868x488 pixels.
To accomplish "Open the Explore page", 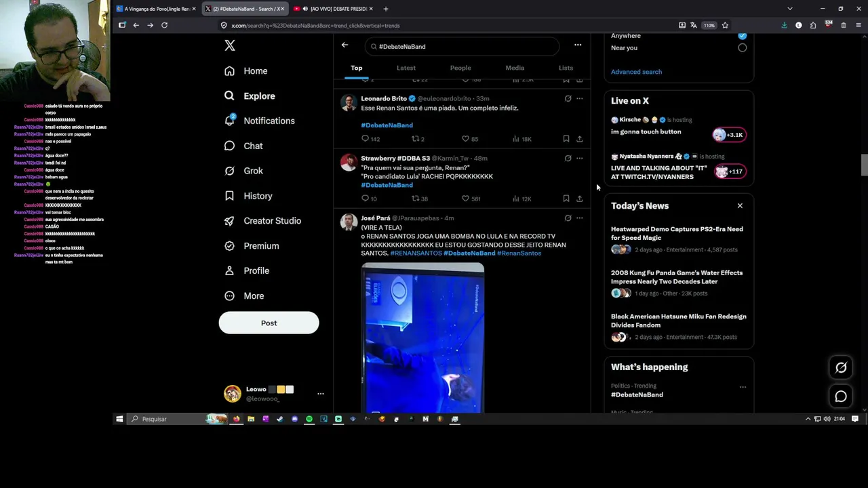I will tap(250, 96).
